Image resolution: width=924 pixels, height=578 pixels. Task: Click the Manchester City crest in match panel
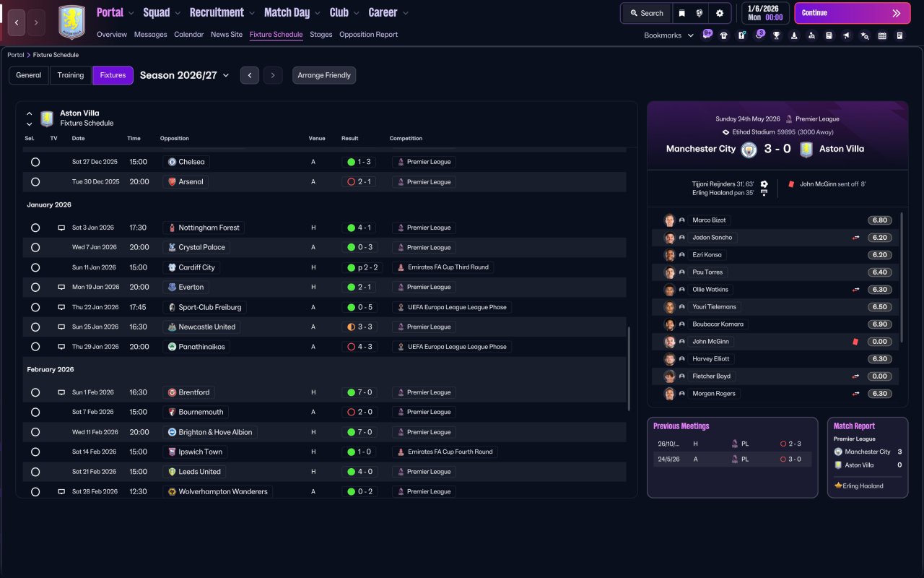749,149
